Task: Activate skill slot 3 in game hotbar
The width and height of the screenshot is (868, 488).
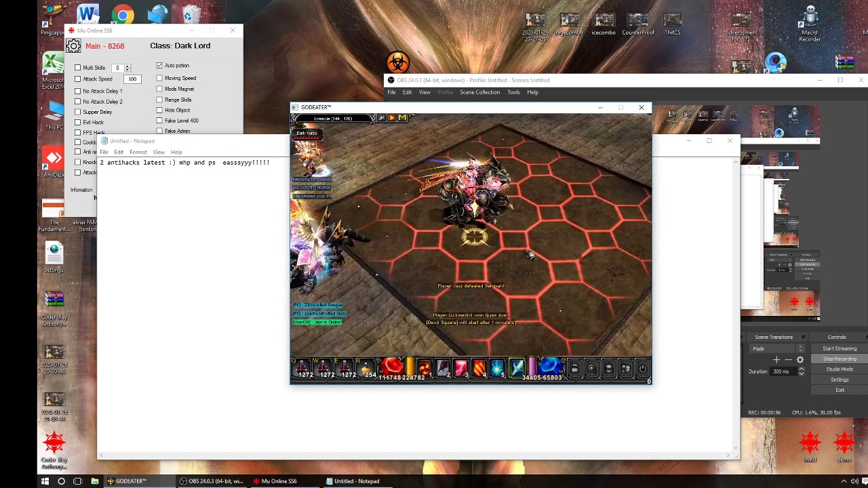Action: [x=461, y=368]
